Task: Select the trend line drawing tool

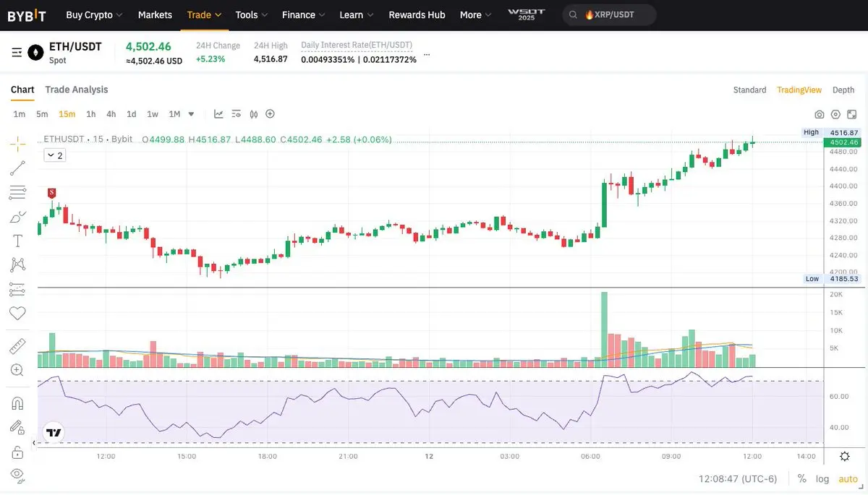Action: pyautogui.click(x=17, y=168)
